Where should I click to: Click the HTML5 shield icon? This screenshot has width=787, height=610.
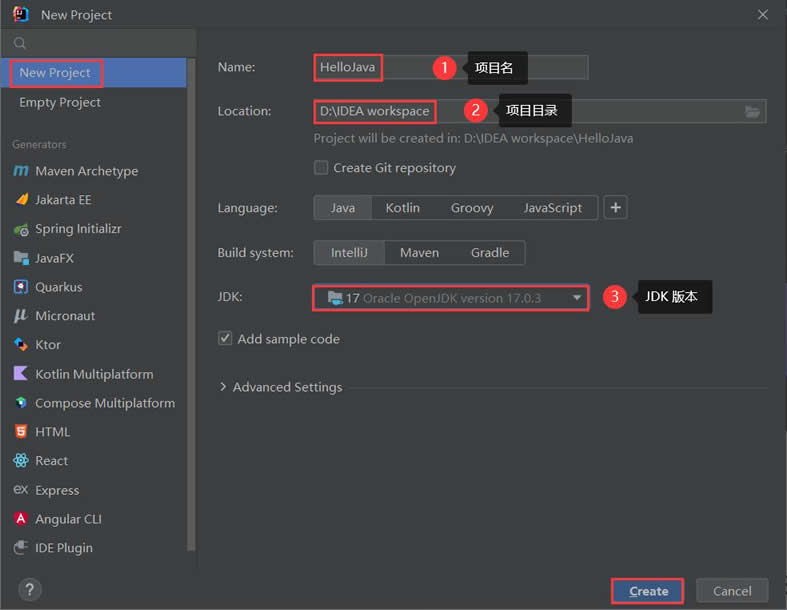[21, 432]
